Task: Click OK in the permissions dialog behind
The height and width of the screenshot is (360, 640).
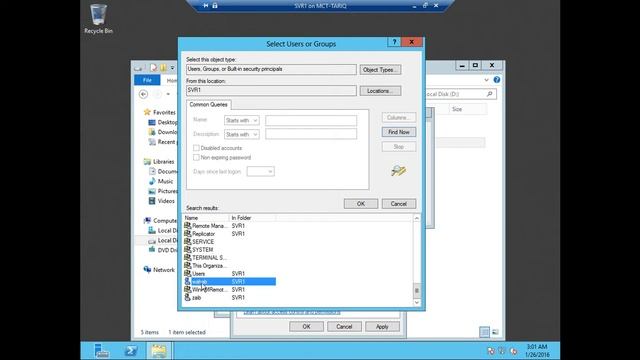Action: pyautogui.click(x=306, y=327)
